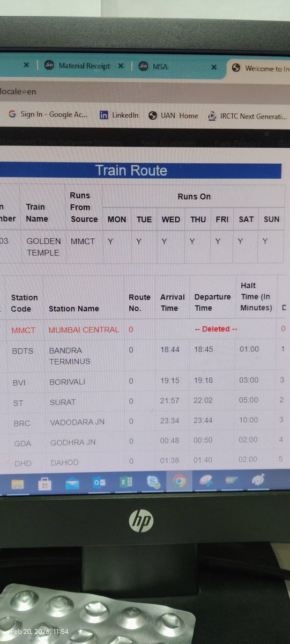Open the Mail app on the taskbar
This screenshot has height=644, width=290.
pyautogui.click(x=72, y=484)
